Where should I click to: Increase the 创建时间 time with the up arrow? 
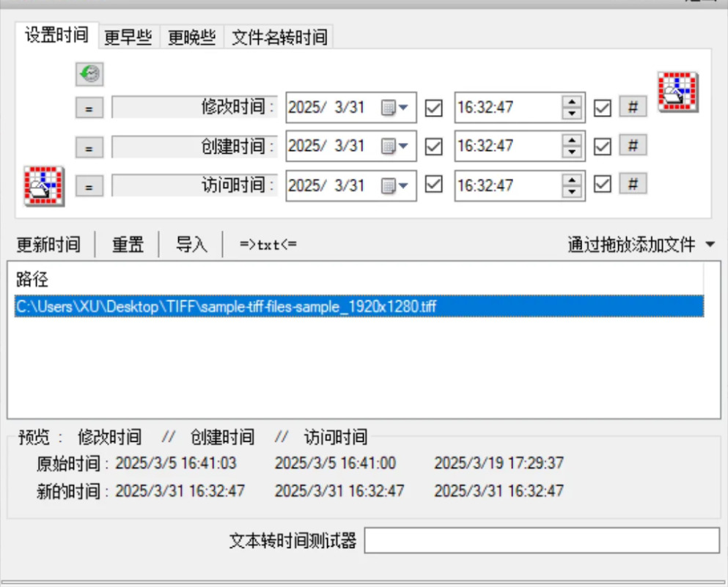point(572,141)
